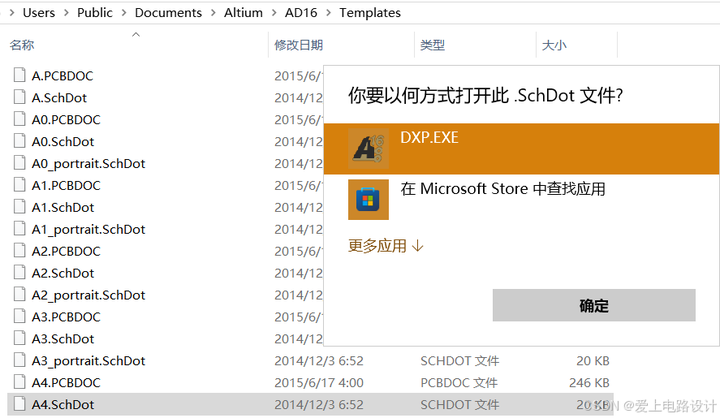Click the Microsoft Store bag icon
This screenshot has height=418, width=720.
tap(368, 200)
